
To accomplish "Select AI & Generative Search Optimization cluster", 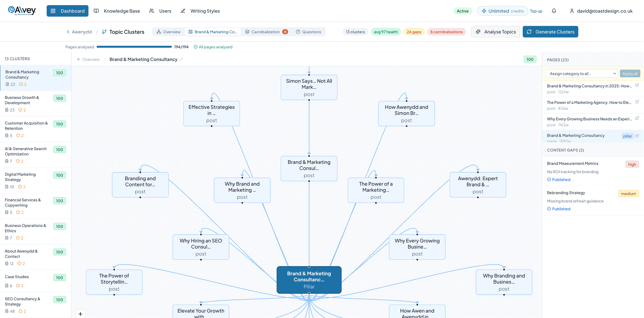I will pyautogui.click(x=36, y=155).
